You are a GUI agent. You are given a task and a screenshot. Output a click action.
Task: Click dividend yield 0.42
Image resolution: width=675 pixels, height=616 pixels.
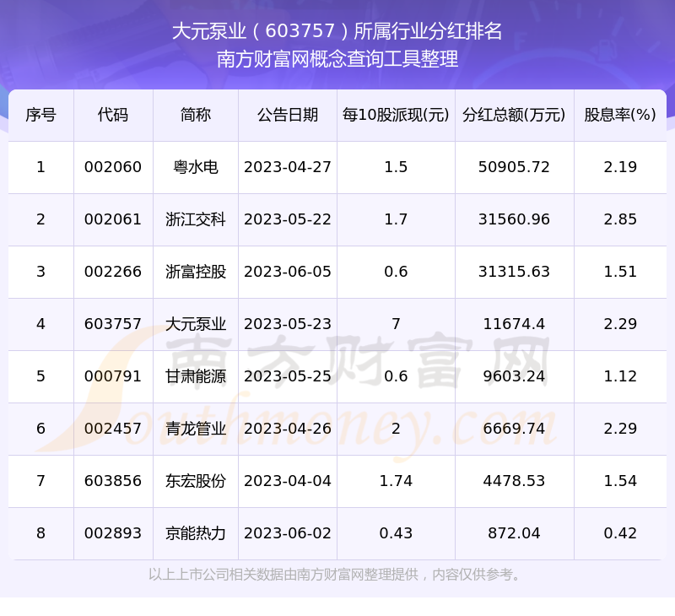(620, 533)
